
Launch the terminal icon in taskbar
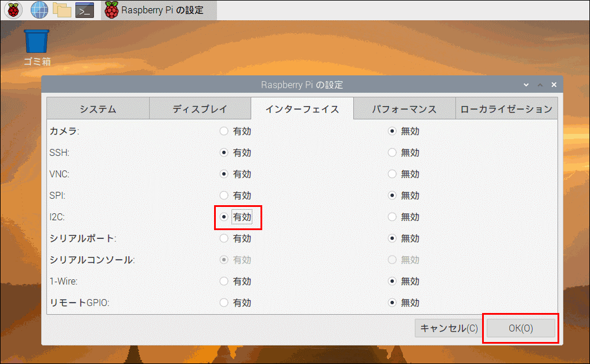[x=85, y=10]
